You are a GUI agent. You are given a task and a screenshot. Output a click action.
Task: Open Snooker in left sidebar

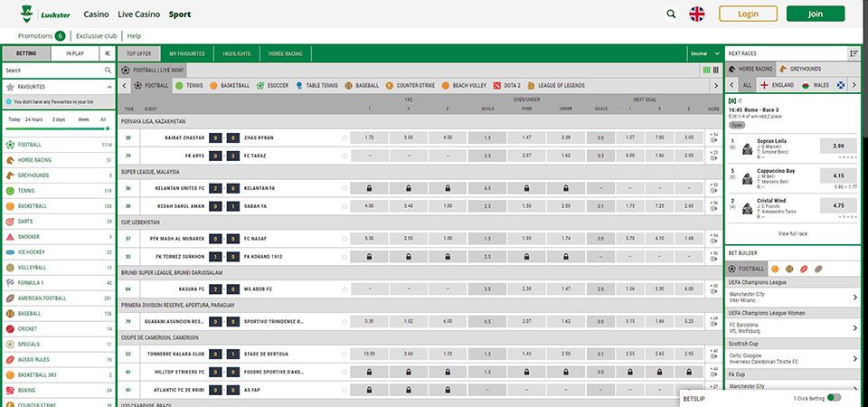[59, 236]
